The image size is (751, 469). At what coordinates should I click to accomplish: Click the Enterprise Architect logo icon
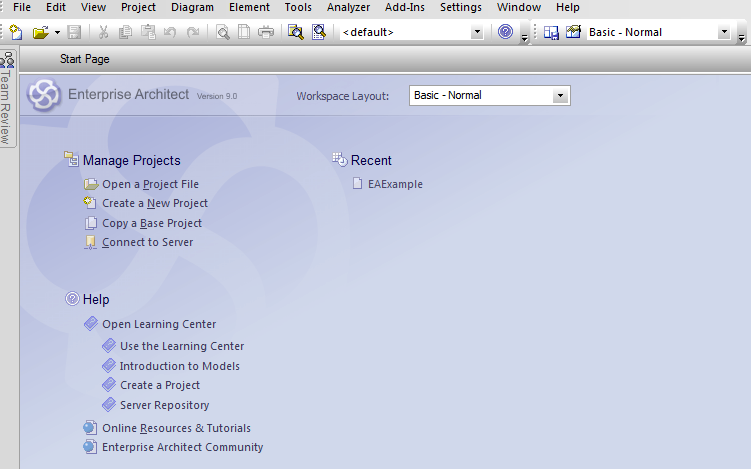click(x=44, y=95)
